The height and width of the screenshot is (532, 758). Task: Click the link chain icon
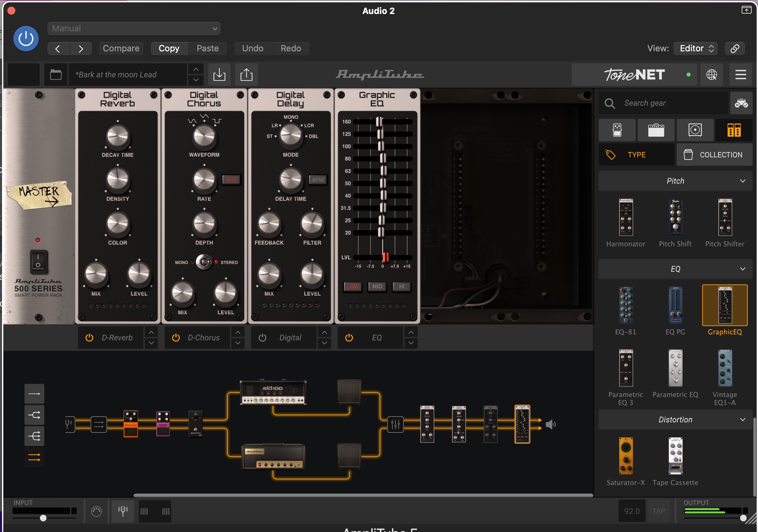click(735, 49)
